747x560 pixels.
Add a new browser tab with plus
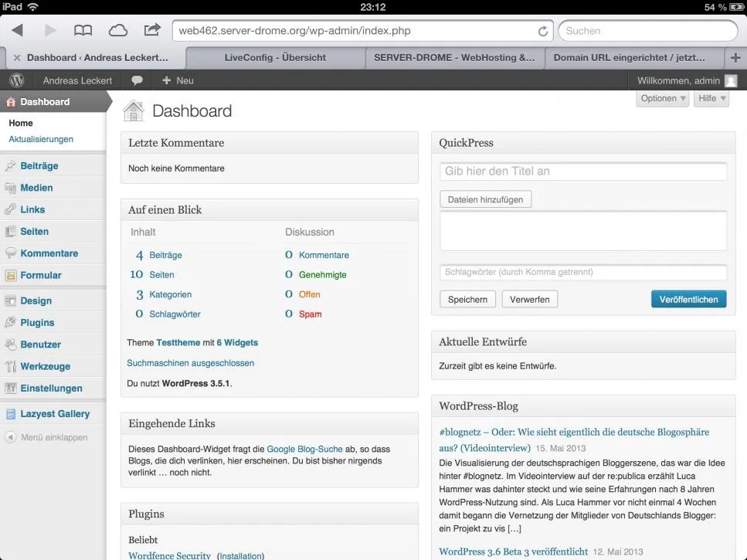coord(735,58)
